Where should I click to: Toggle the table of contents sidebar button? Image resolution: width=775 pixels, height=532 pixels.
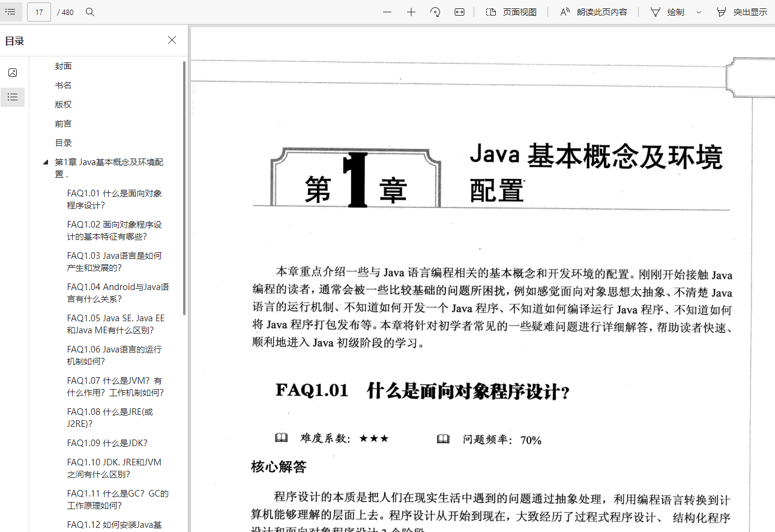10,12
